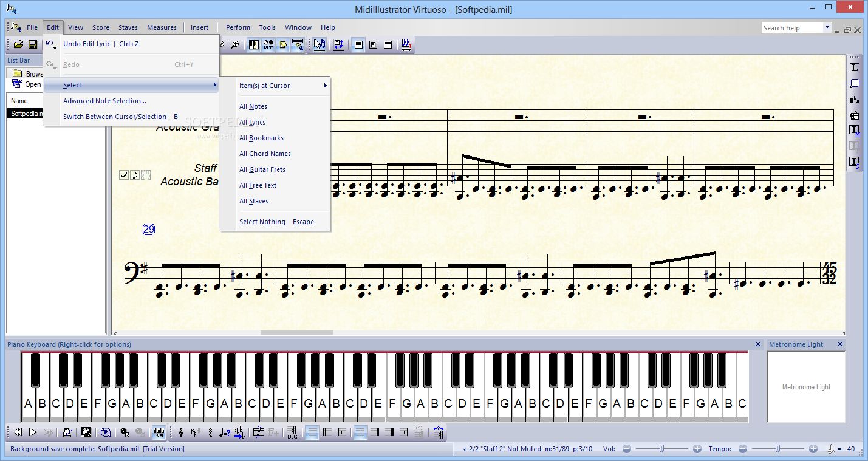The width and height of the screenshot is (868, 461).
Task: Open the Staves menu
Action: [128, 27]
